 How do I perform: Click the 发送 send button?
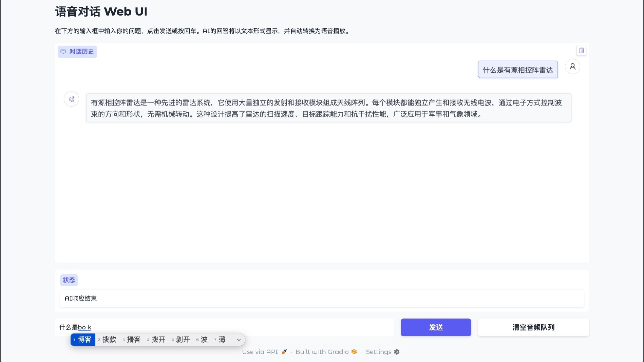(436, 327)
